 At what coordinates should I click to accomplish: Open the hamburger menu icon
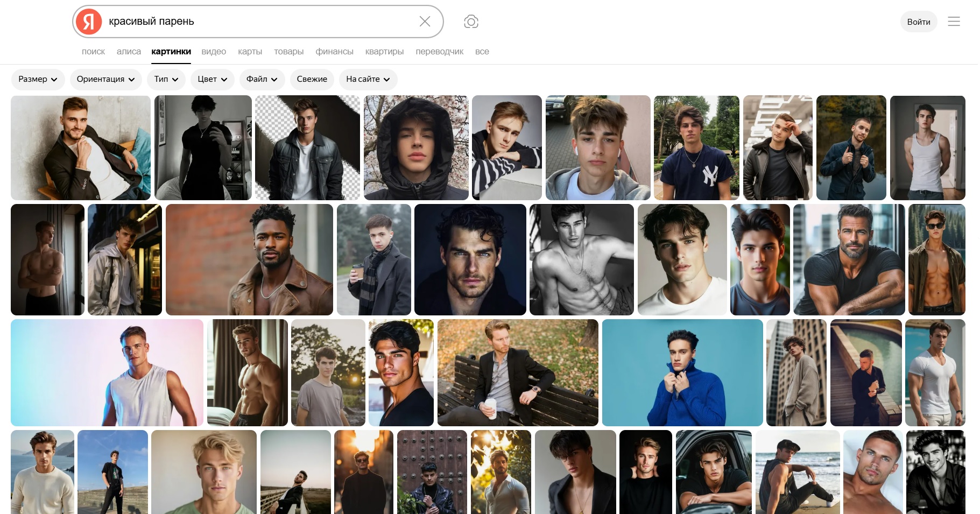(x=954, y=22)
